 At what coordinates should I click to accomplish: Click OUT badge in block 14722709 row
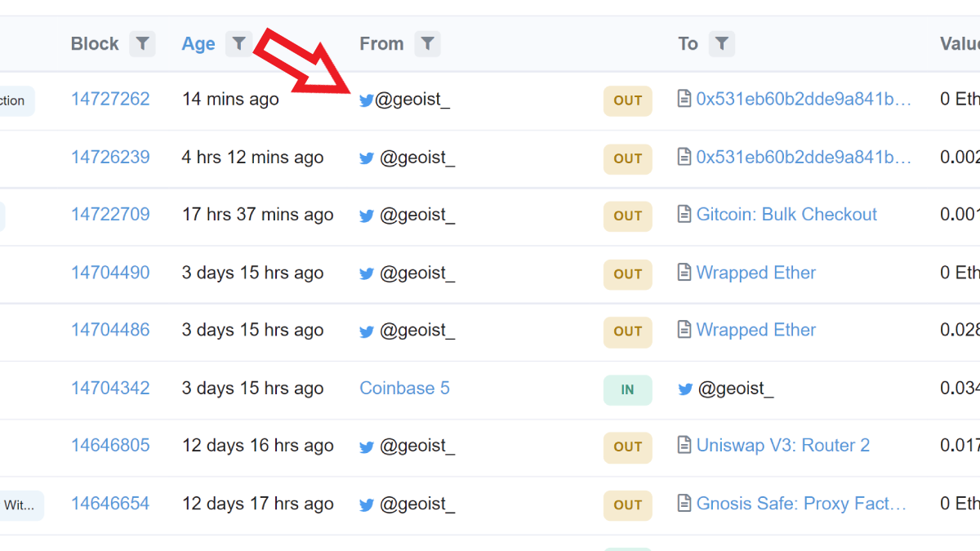point(628,216)
